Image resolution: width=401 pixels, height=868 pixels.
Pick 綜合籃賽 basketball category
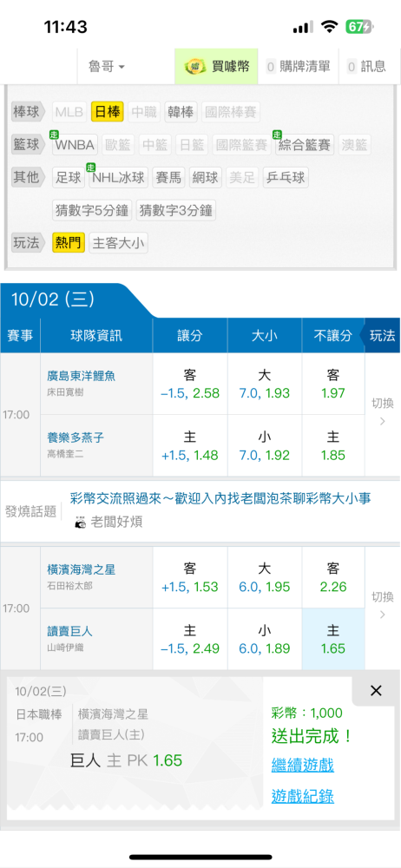[305, 145]
